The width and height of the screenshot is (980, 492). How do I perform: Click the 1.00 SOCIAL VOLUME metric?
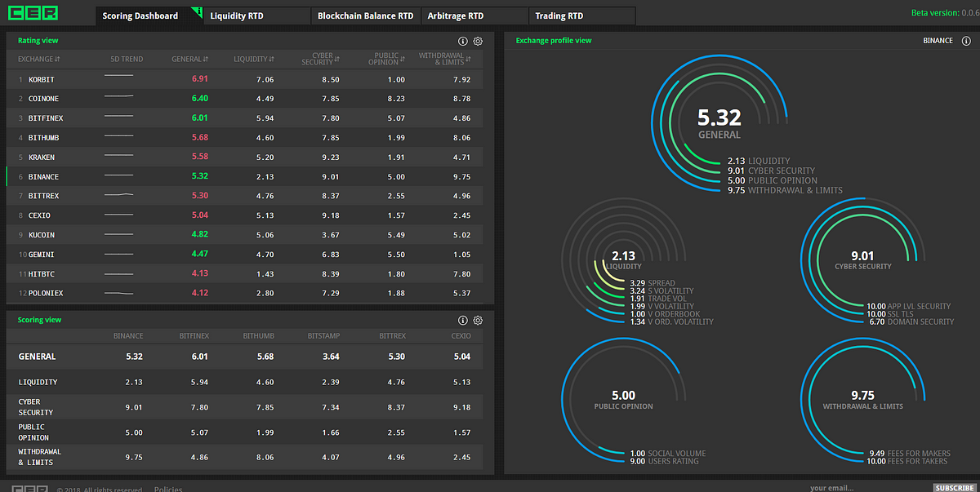click(667, 454)
